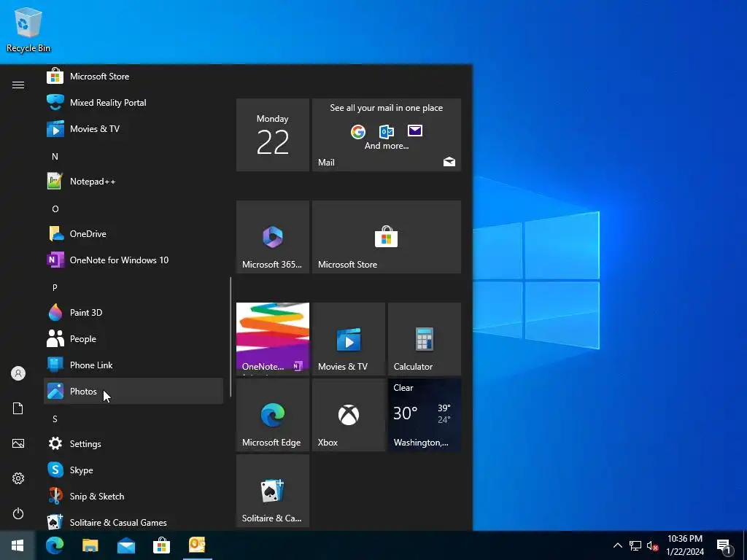
Task: Open File Explorer from the taskbar
Action: point(90,545)
